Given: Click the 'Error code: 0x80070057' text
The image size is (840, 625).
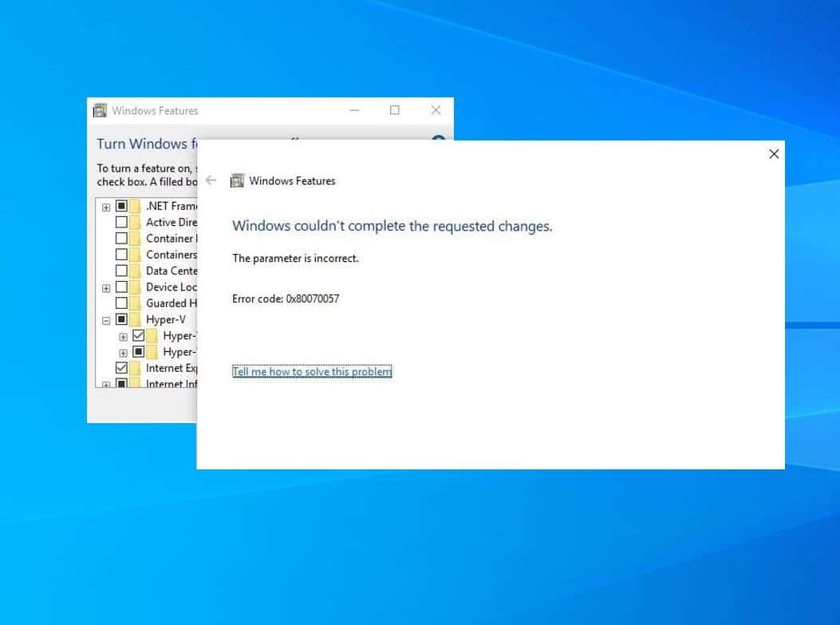Looking at the screenshot, I should [286, 299].
